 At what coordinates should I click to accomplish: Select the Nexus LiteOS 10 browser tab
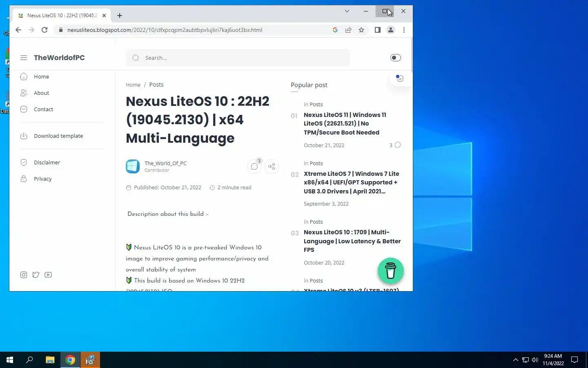pos(62,16)
